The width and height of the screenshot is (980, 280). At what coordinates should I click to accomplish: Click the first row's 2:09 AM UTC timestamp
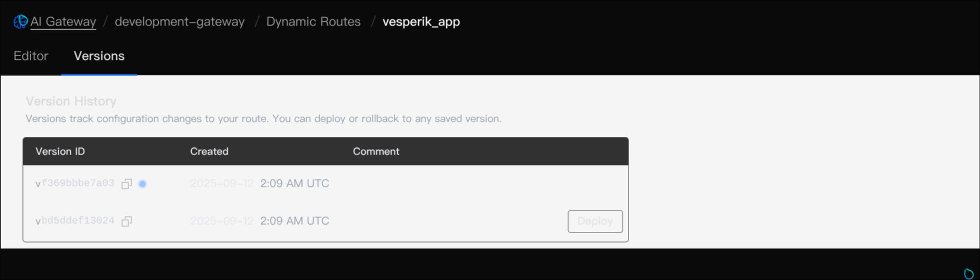[295, 183]
